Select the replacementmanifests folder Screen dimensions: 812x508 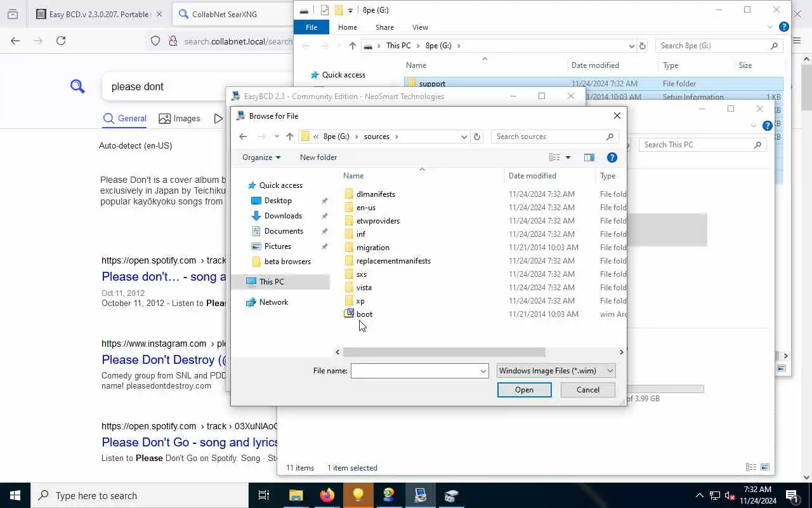[393, 261]
